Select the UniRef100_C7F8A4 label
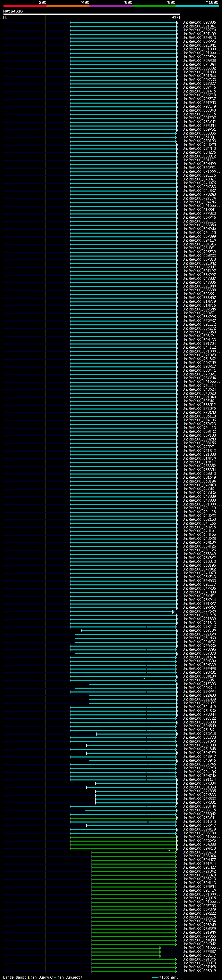The image size is (222, 980). [199, 64]
